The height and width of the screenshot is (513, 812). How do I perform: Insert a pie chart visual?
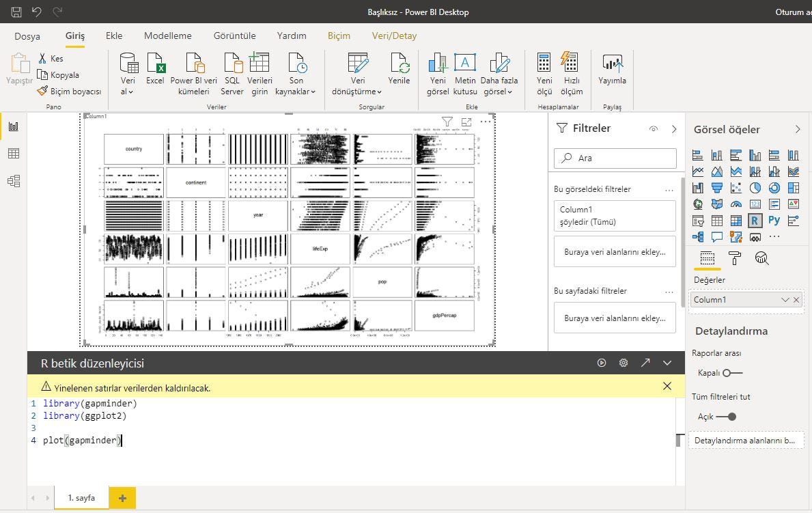pyautogui.click(x=756, y=188)
